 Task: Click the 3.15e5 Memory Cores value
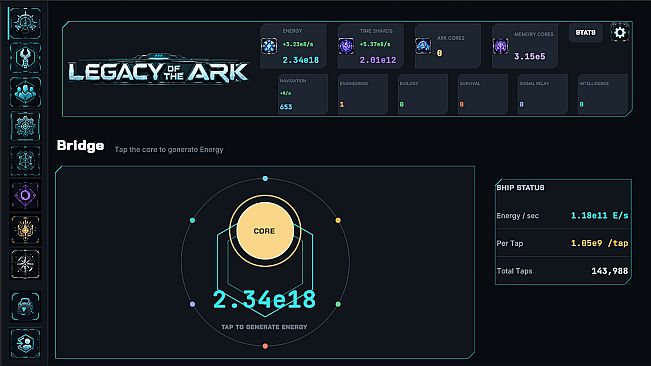tap(530, 56)
